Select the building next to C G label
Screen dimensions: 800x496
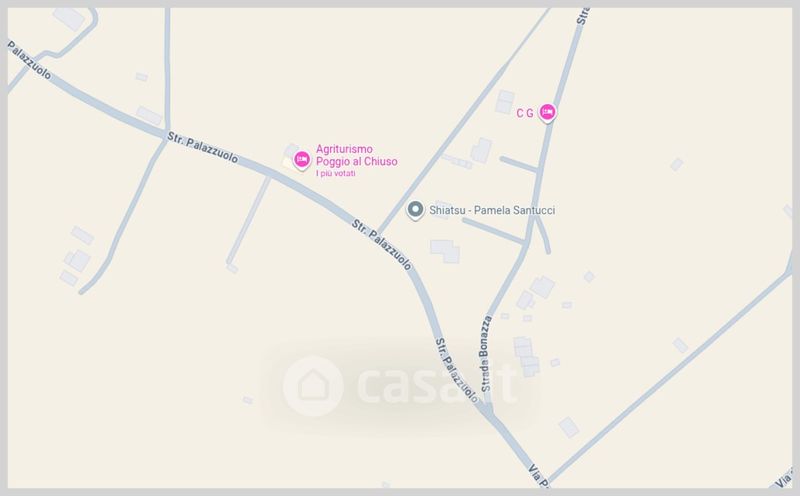click(504, 102)
